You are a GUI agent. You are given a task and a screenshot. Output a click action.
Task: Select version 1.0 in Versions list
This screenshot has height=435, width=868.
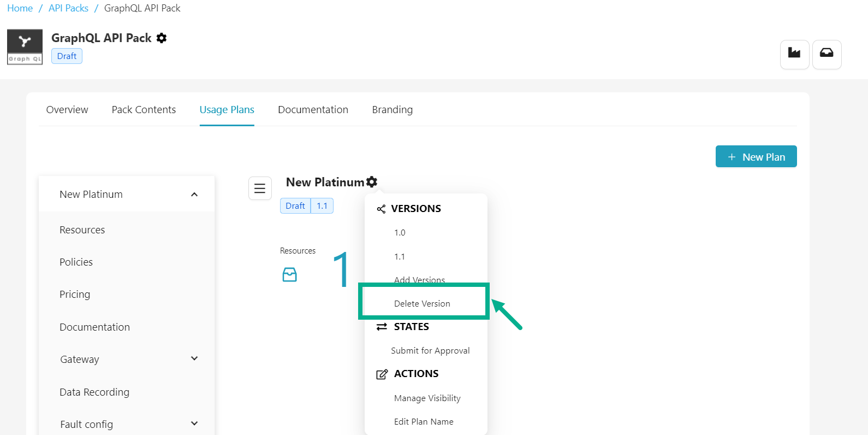point(400,233)
